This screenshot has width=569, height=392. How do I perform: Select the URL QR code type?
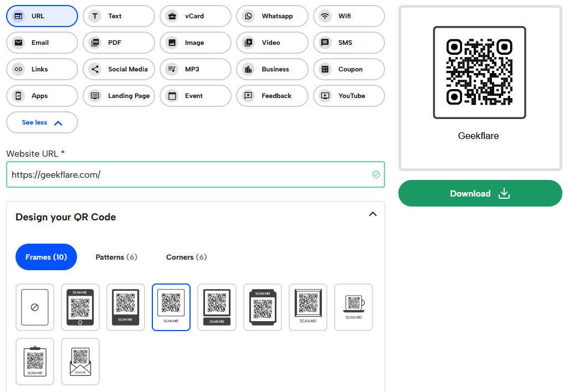click(42, 16)
